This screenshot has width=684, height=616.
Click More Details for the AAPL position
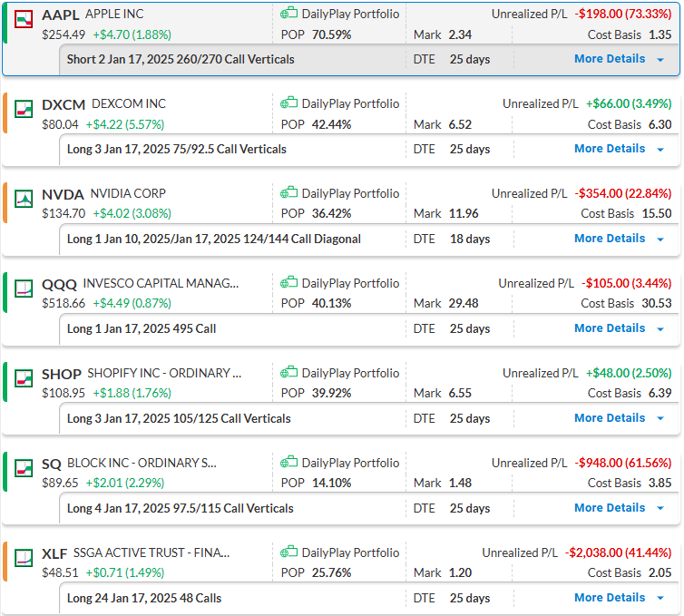pyautogui.click(x=610, y=59)
